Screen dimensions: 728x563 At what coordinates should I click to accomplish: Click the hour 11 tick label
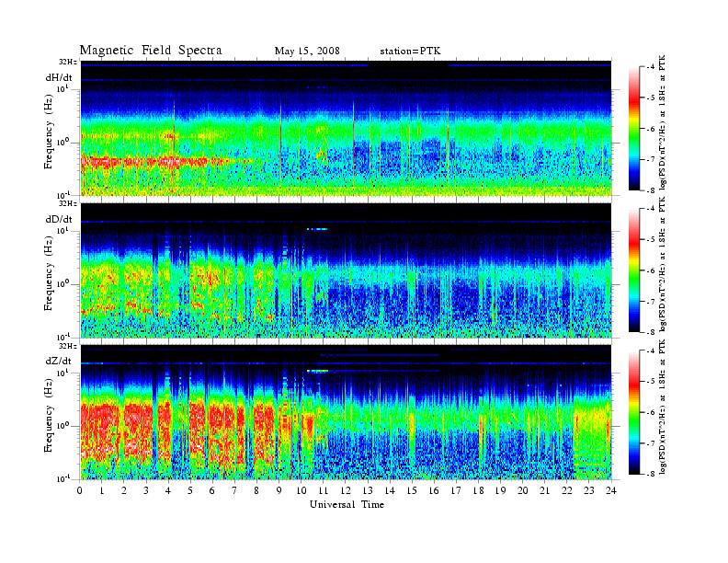coord(324,490)
